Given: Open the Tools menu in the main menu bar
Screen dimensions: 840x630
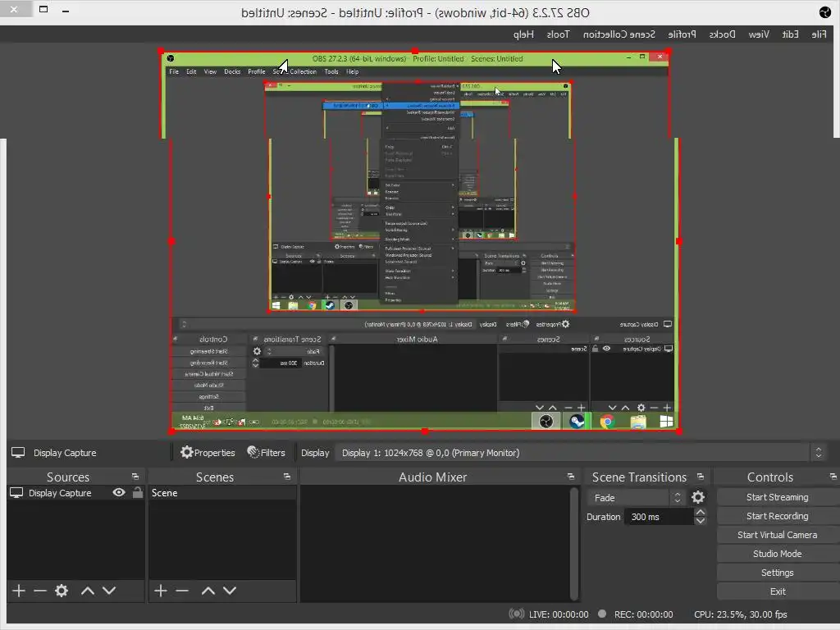Looking at the screenshot, I should click(558, 34).
